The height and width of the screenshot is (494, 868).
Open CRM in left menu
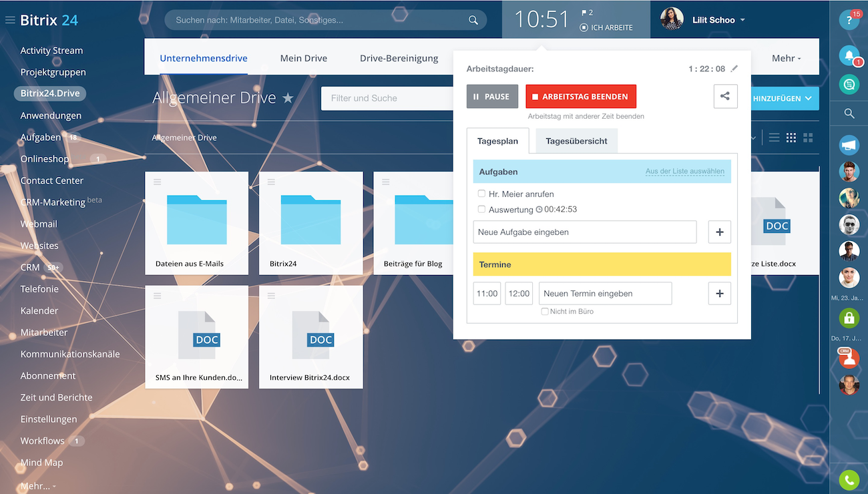click(30, 267)
